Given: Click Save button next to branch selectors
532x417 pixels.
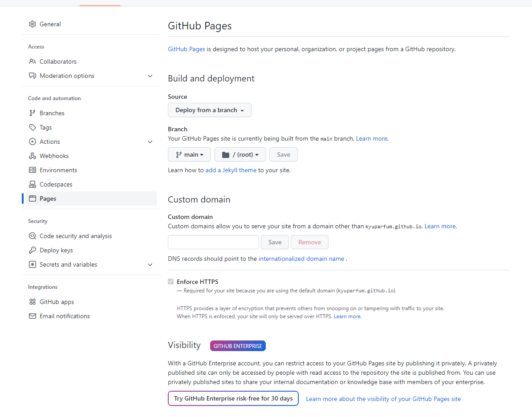Looking at the screenshot, I should tap(284, 154).
